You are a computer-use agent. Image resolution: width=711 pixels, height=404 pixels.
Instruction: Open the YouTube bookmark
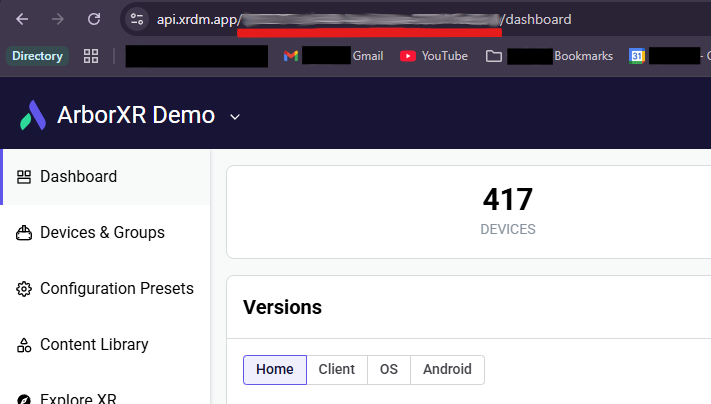[x=434, y=56]
